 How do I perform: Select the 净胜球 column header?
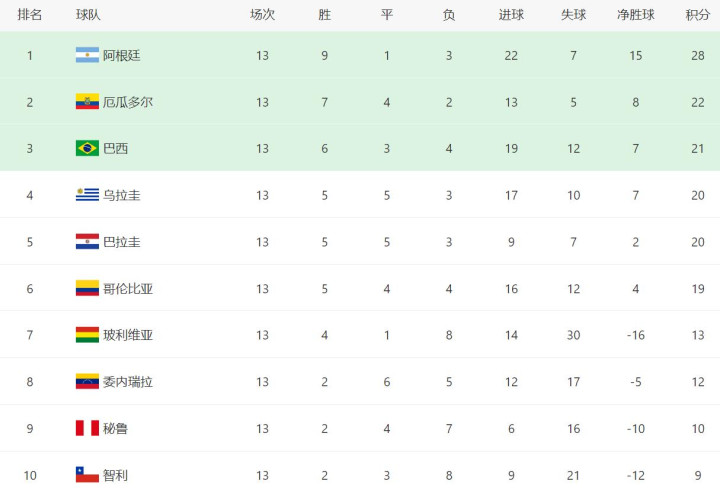point(636,15)
